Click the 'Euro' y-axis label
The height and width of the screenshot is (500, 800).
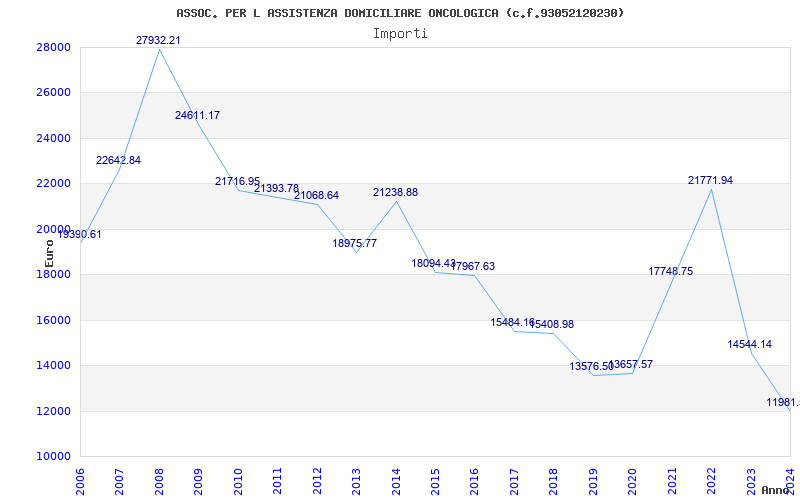49,254
